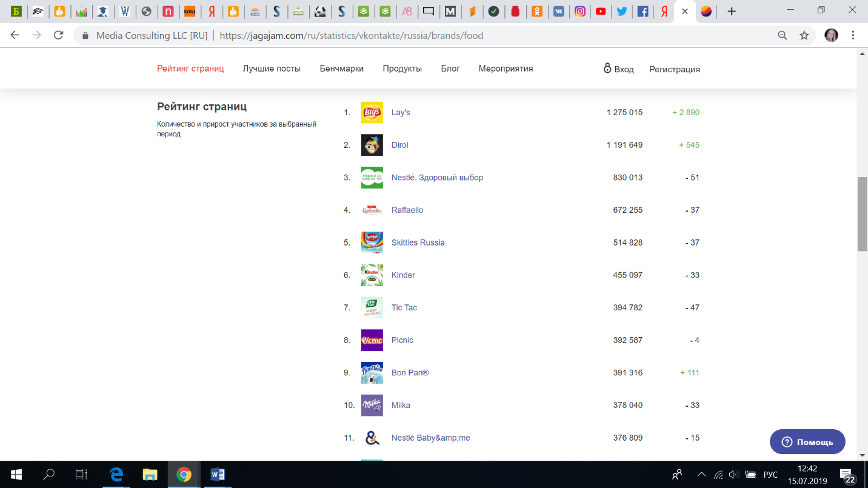Switch to the YouTube browser tab
868x488 pixels.
coord(600,11)
